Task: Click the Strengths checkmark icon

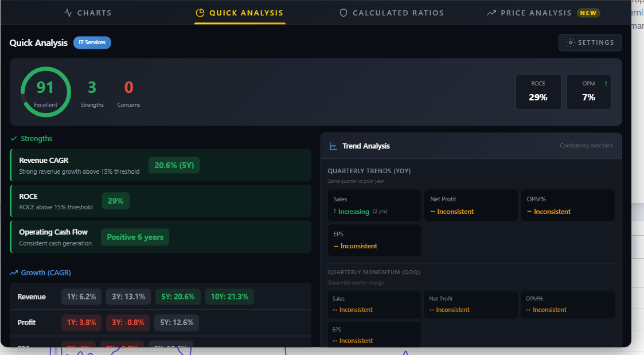Action: tap(14, 139)
